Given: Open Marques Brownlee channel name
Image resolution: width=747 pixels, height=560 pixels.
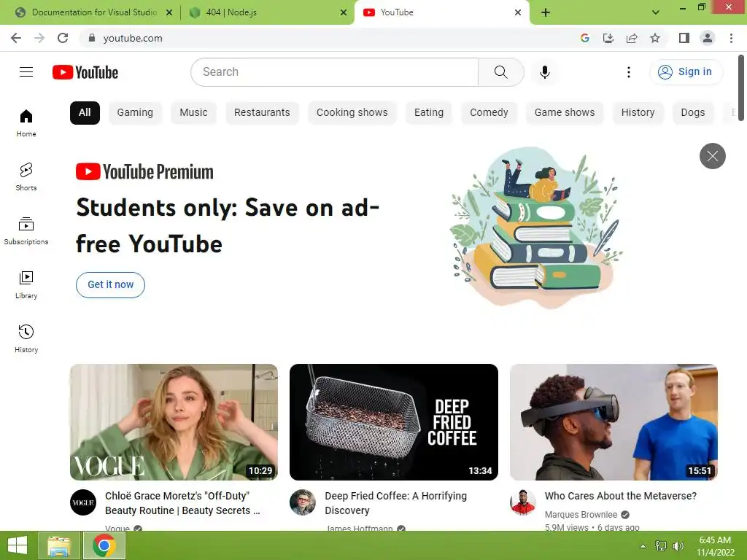Looking at the screenshot, I should 581,514.
